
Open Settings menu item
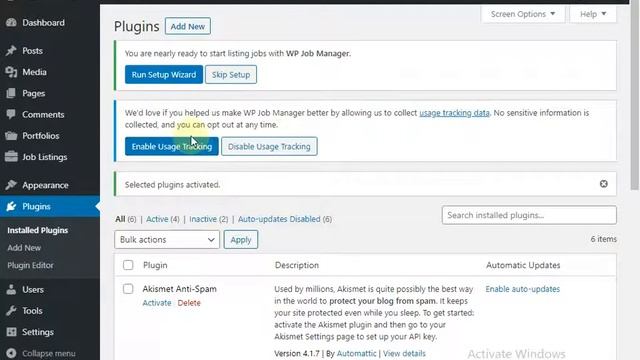pyautogui.click(x=38, y=332)
